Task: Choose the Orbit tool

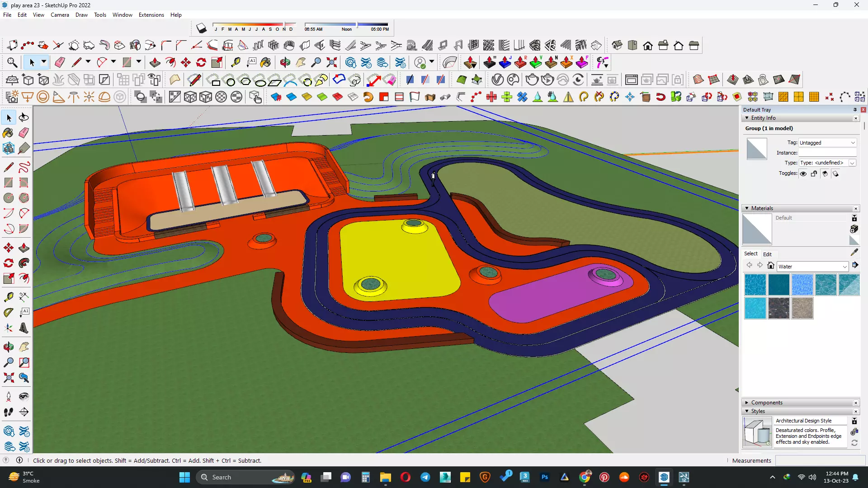Action: 8,347
